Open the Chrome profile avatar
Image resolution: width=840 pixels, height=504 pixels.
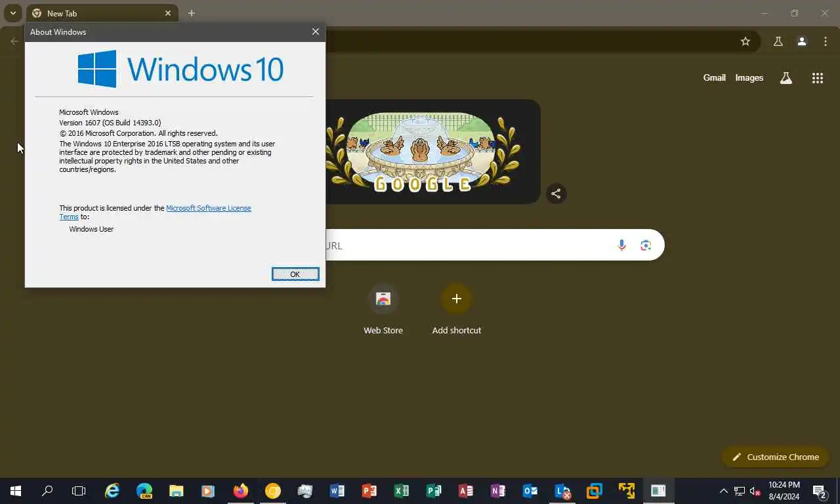tap(801, 41)
